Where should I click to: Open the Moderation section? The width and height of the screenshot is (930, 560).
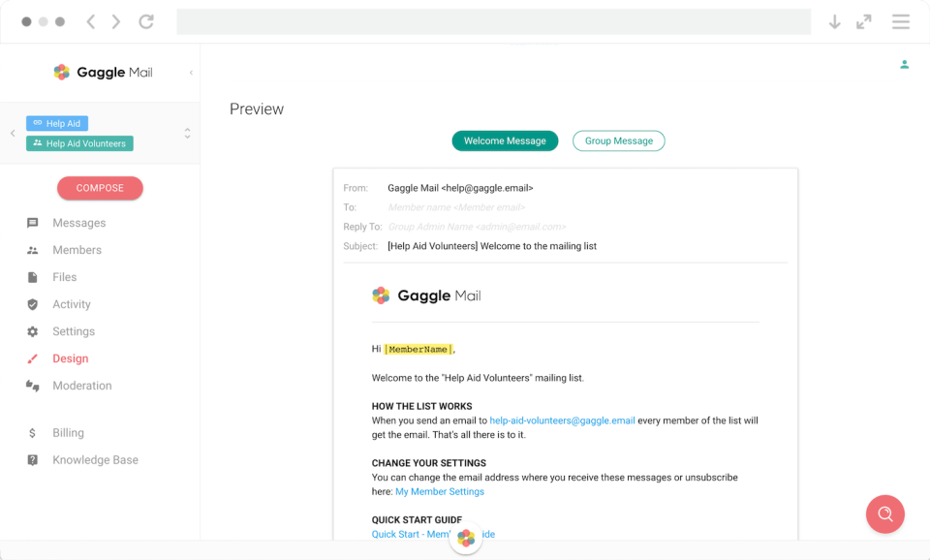pos(81,386)
